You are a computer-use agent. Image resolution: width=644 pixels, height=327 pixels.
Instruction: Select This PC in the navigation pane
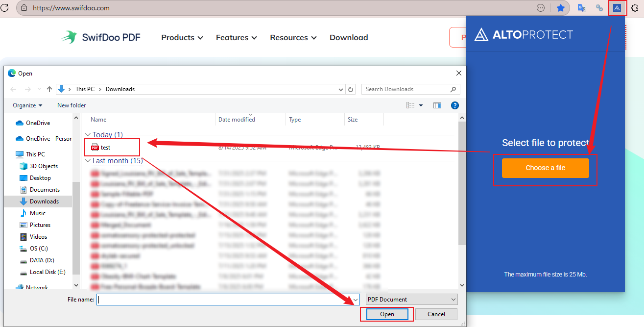pos(30,154)
